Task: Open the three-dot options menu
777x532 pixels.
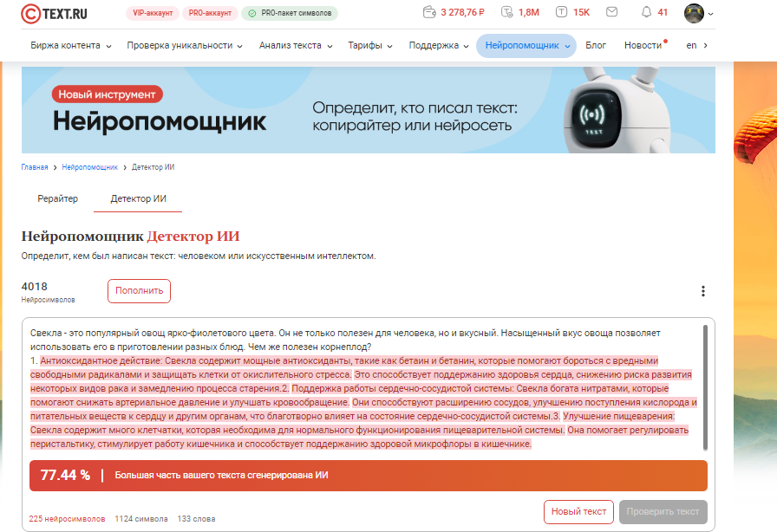Action: point(702,291)
